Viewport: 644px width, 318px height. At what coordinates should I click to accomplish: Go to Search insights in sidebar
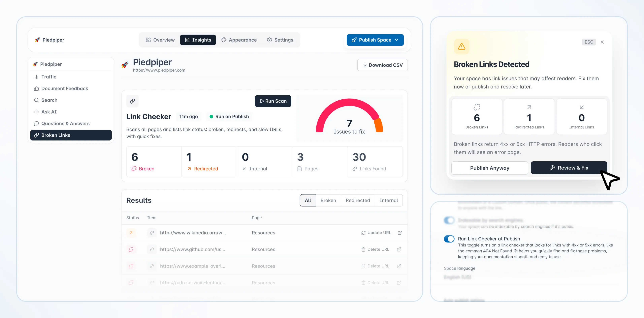(71, 100)
